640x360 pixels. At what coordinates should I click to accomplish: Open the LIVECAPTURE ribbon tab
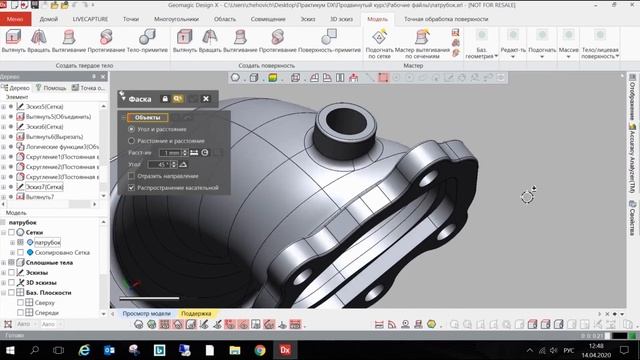coord(90,19)
